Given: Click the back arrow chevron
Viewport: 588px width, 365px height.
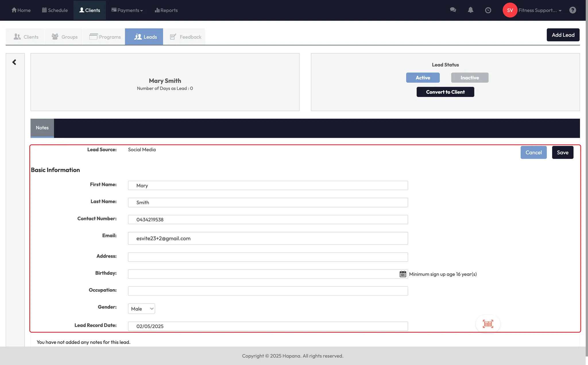Looking at the screenshot, I should 14,62.
